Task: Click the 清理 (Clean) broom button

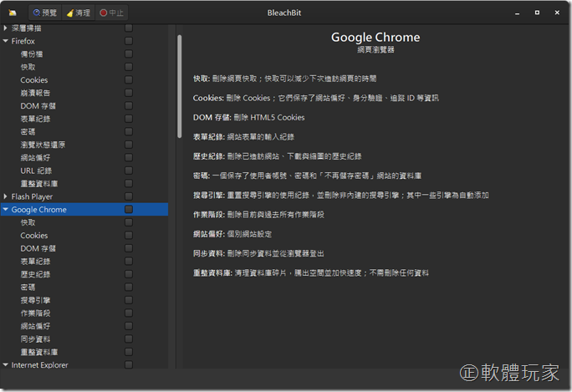Action: click(78, 13)
